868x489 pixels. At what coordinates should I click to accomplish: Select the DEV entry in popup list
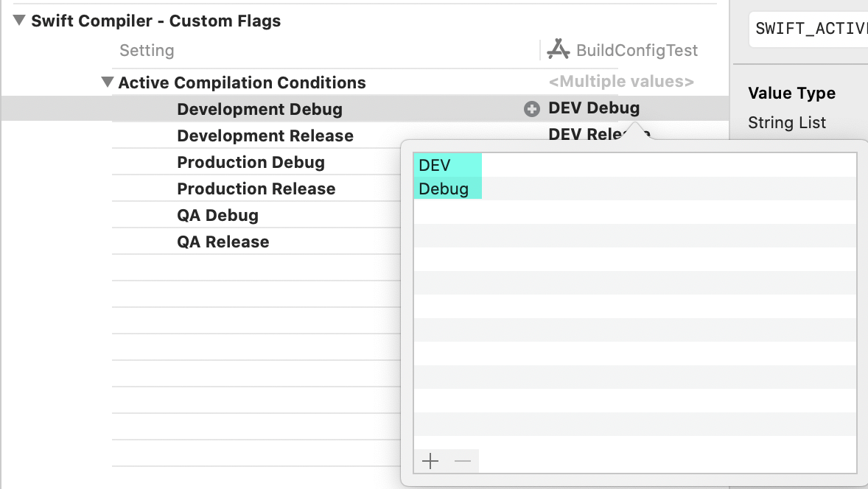pos(435,165)
